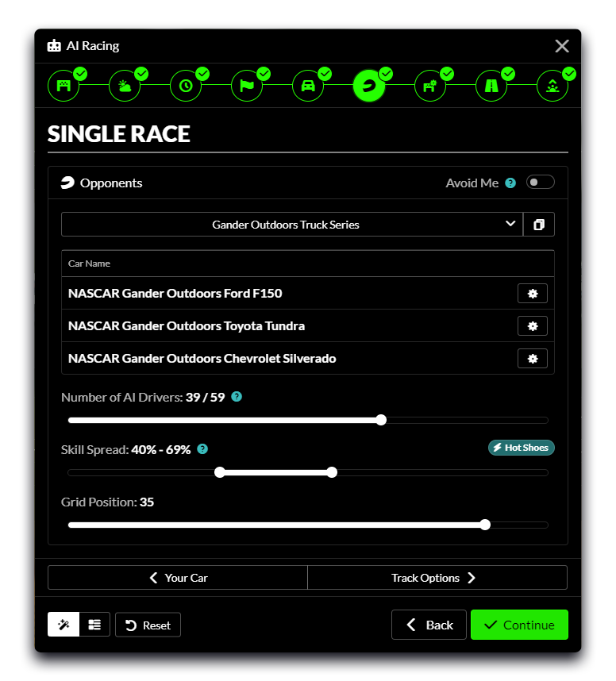Click the Grid Position 35 value
The image size is (616, 681).
[x=147, y=502]
